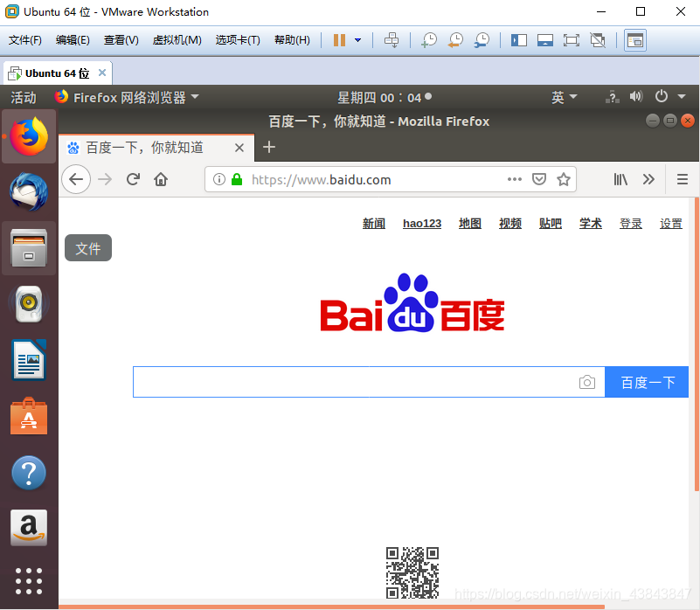The width and height of the screenshot is (700, 610).
Task: Open page actions three-dot menu
Action: pyautogui.click(x=515, y=179)
